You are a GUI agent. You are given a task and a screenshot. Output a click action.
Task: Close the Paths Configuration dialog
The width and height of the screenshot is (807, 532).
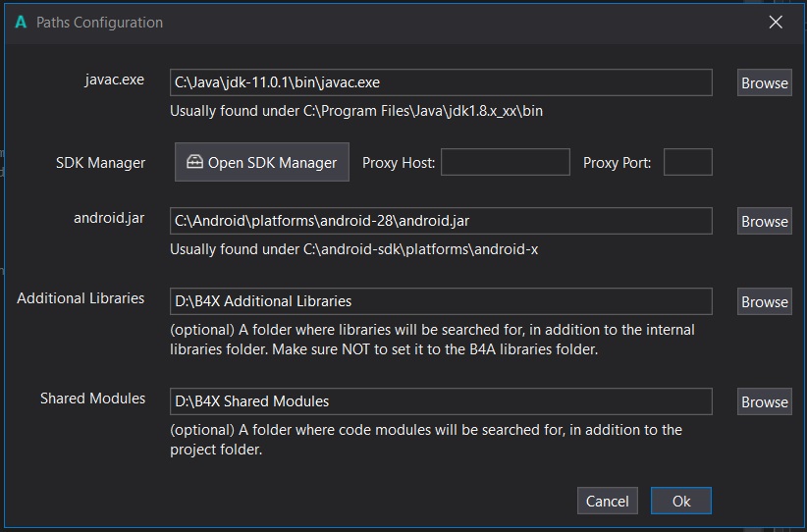click(776, 22)
